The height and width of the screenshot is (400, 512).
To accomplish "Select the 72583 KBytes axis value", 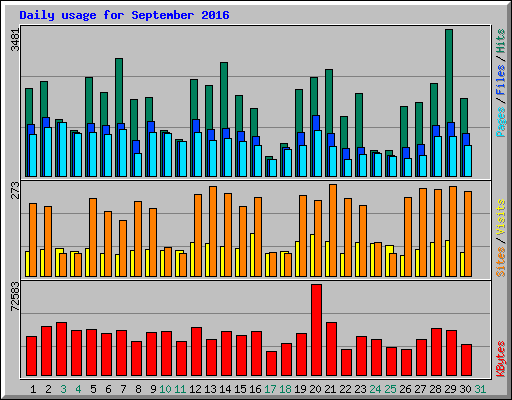I will click(15, 296).
